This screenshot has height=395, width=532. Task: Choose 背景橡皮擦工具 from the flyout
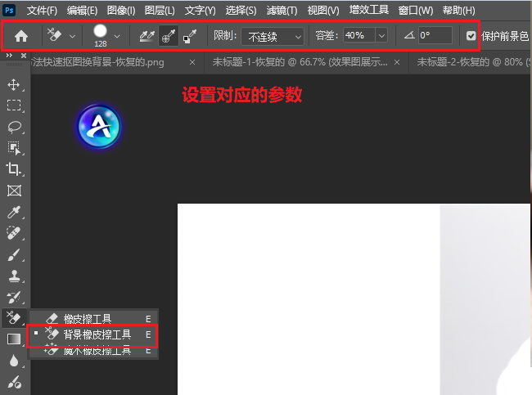click(93, 334)
